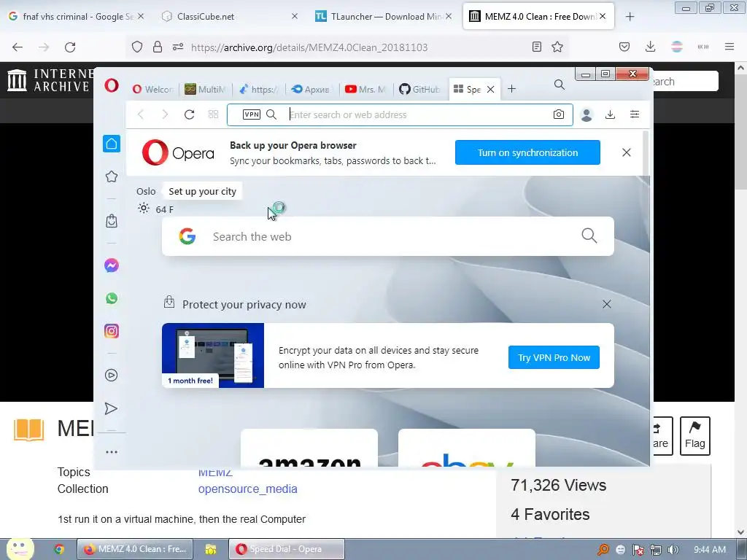This screenshot has width=747, height=560.
Task: Open eBay speed dial tile
Action: 466,448
